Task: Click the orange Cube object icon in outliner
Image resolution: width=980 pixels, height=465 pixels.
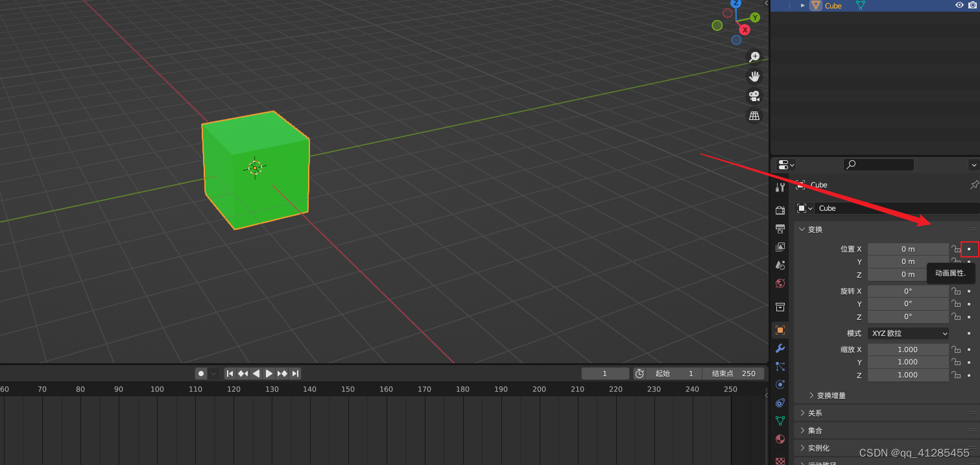Action: (816, 5)
